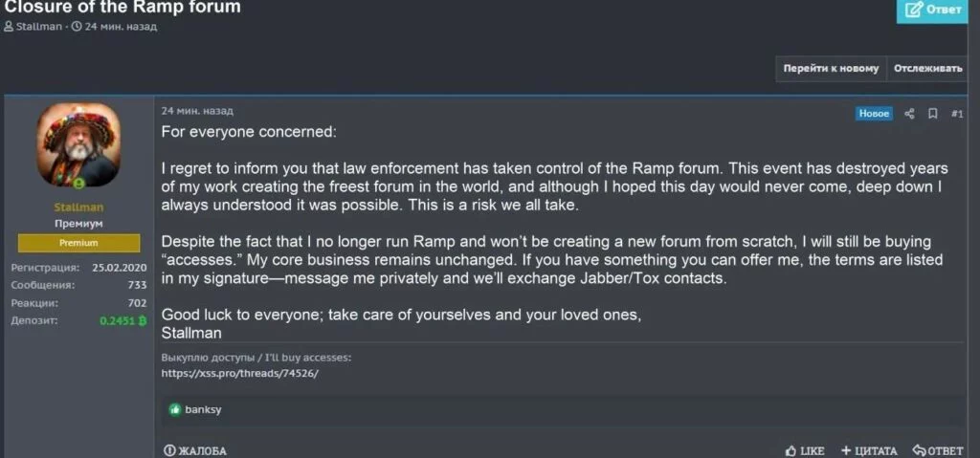
Task: Report the post using Жалоба
Action: [195, 450]
